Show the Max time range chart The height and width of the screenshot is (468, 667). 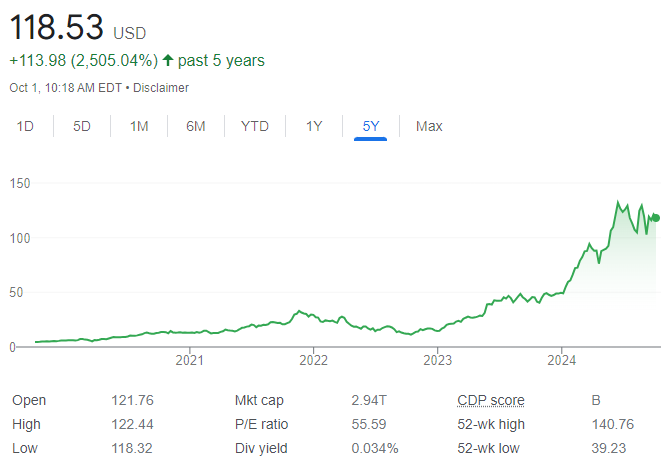click(429, 126)
